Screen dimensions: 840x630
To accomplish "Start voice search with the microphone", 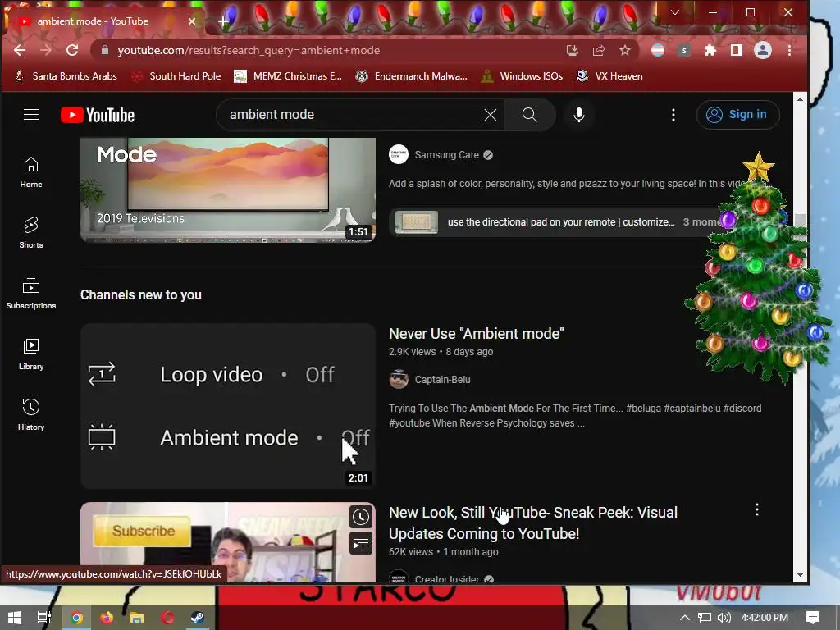I will point(579,115).
